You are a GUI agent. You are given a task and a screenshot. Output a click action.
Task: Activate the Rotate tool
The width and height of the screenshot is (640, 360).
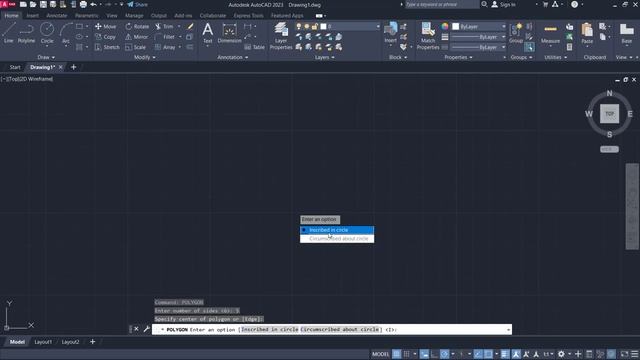pyautogui.click(x=137, y=27)
